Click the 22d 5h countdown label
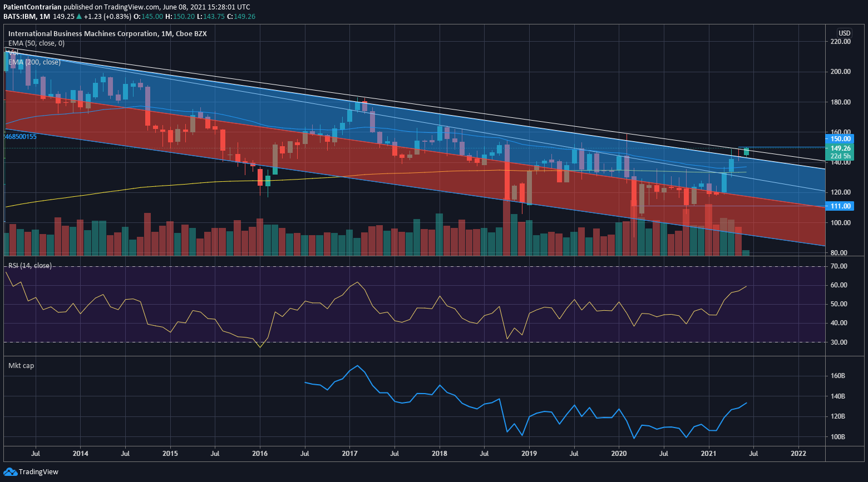 pos(840,156)
